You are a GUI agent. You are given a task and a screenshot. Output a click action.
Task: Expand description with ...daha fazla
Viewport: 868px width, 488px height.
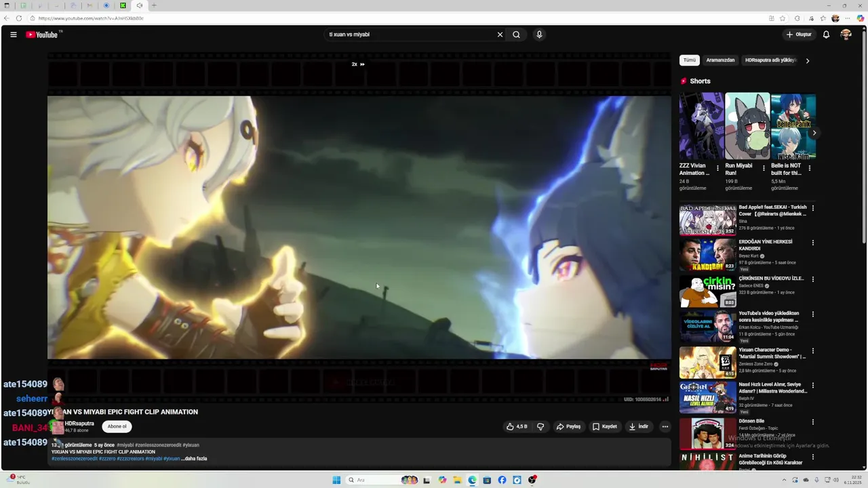click(x=195, y=459)
